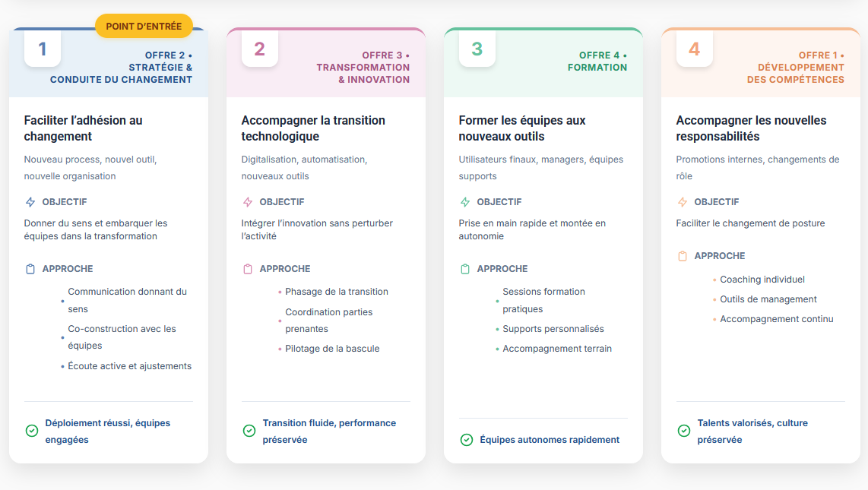
Task: Click the orange clipboard APPROCHE icon
Action: 683,256
